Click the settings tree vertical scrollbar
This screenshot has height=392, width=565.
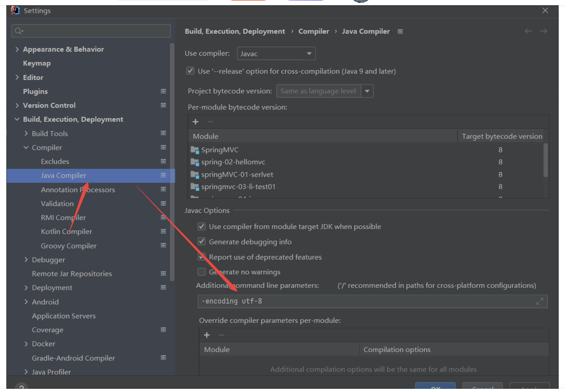click(172, 162)
